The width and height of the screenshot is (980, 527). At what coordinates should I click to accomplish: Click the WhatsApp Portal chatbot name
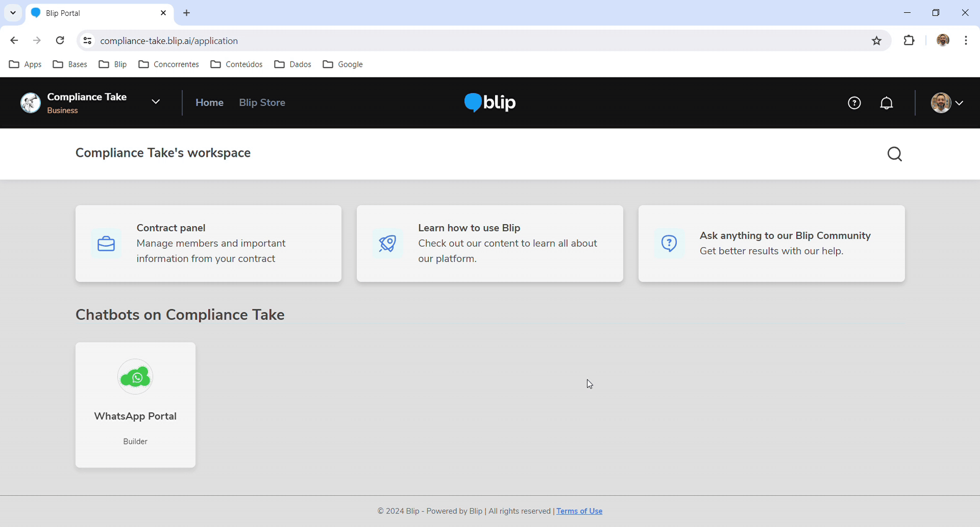coord(135,416)
